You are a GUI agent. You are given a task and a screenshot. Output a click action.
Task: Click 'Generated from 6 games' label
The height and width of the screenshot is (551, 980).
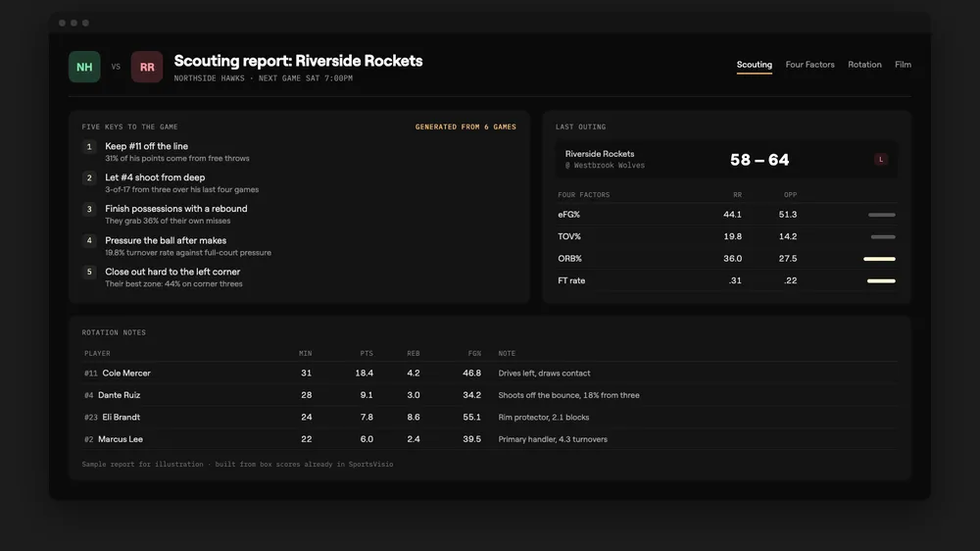point(465,126)
